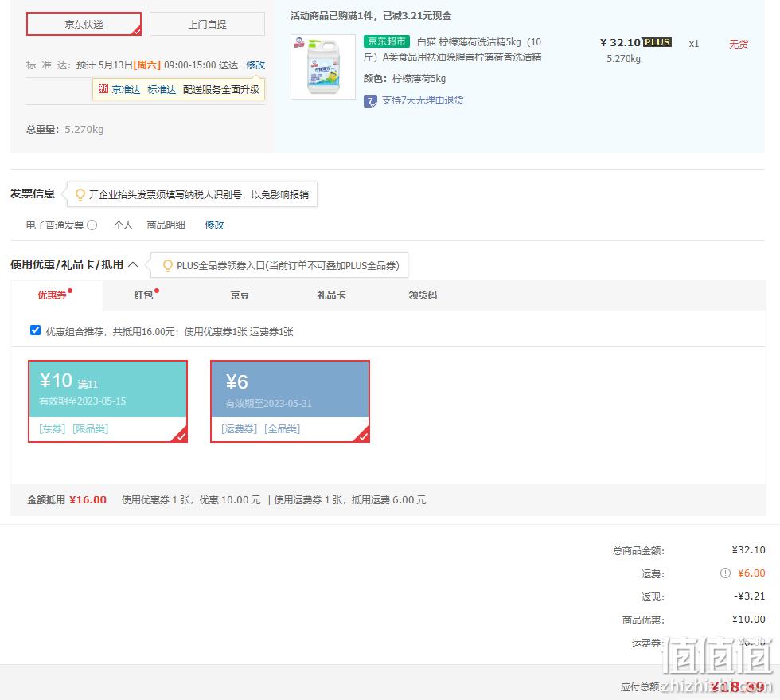Screen dimensions: 780x700
Task: Click 个人 invoice title text
Action: pyautogui.click(x=123, y=225)
